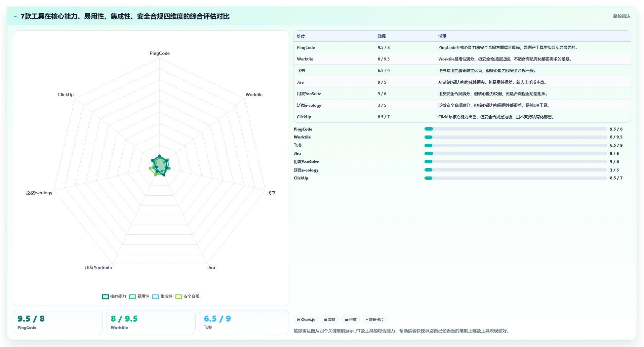Click the bold 用友YonSuite label in the progress list

click(x=306, y=162)
